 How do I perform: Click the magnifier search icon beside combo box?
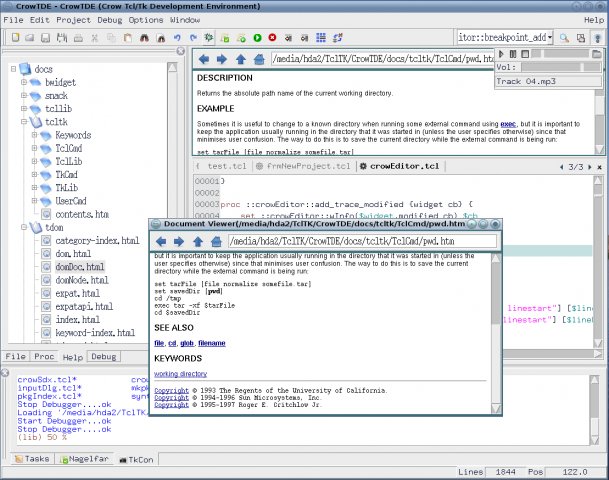[x=564, y=38]
